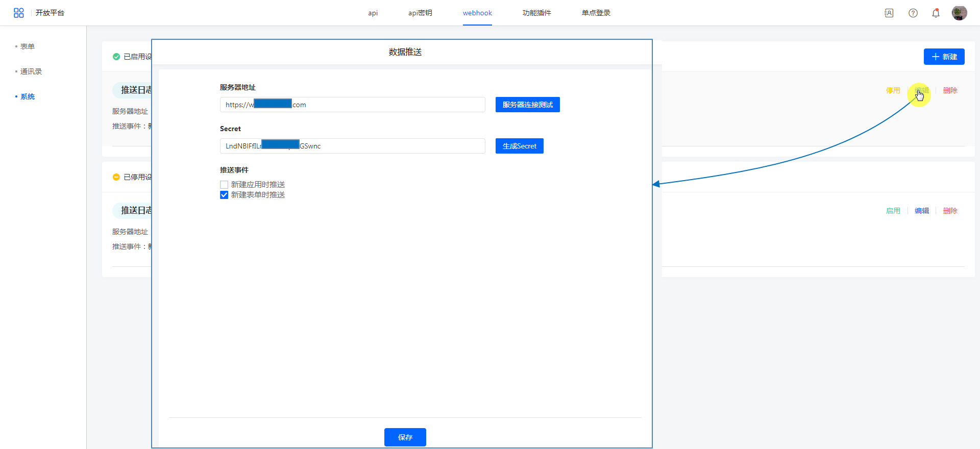Switch to the api密钥 tab

pos(420,13)
